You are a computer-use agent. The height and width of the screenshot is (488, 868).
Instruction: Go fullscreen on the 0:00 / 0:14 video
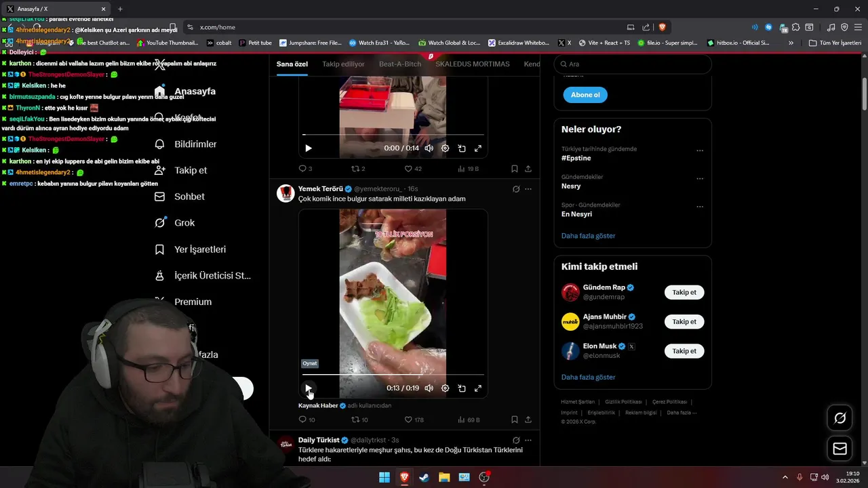click(x=478, y=148)
